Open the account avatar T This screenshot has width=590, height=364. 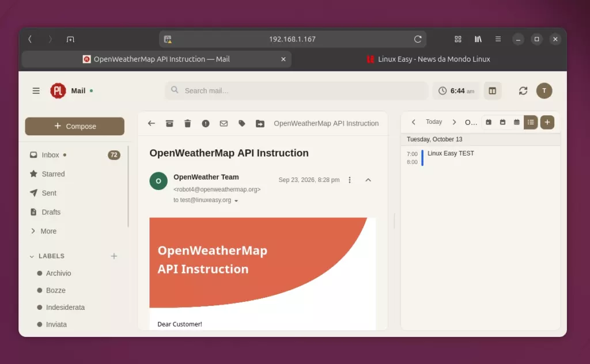(x=544, y=90)
